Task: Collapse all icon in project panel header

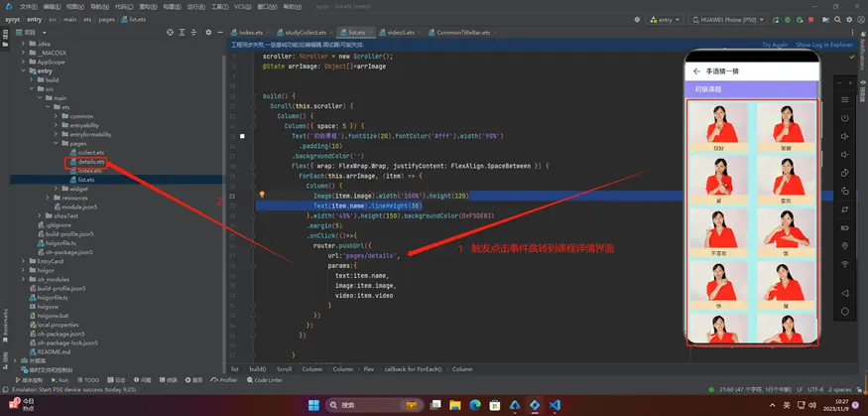Action: click(x=193, y=33)
